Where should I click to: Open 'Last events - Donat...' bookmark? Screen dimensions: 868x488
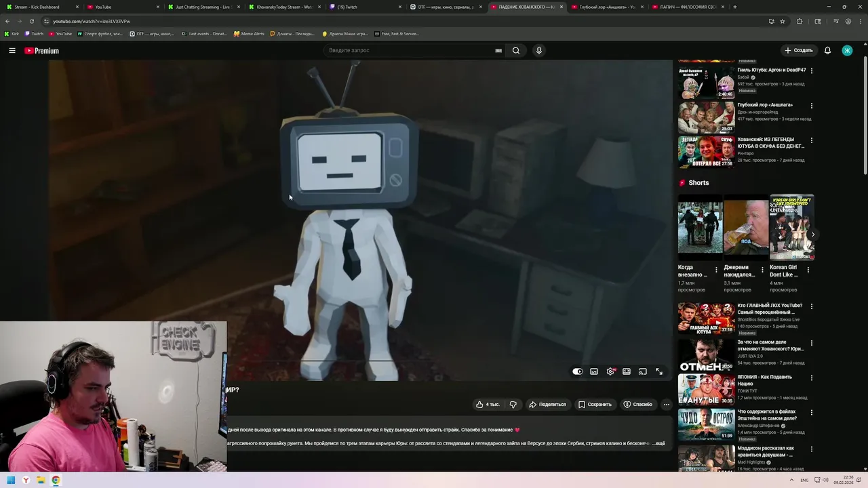pyautogui.click(x=204, y=33)
